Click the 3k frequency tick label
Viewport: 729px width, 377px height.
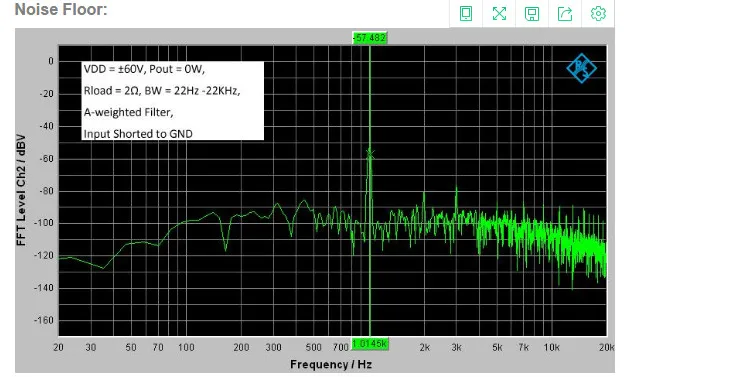[456, 347]
